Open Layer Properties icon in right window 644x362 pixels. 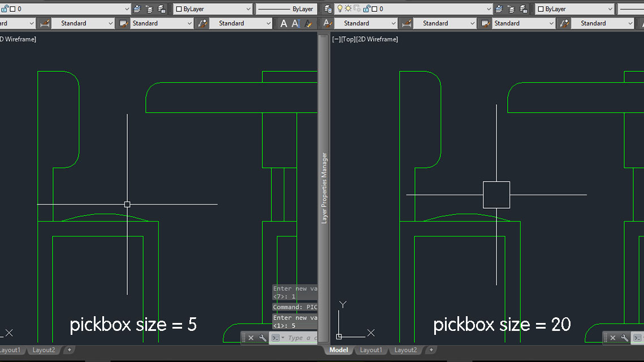tap(328, 8)
